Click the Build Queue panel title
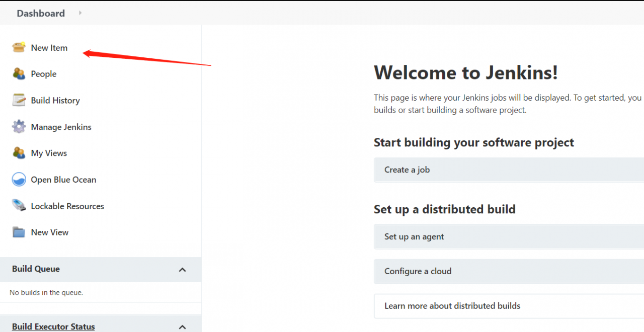 click(36, 269)
